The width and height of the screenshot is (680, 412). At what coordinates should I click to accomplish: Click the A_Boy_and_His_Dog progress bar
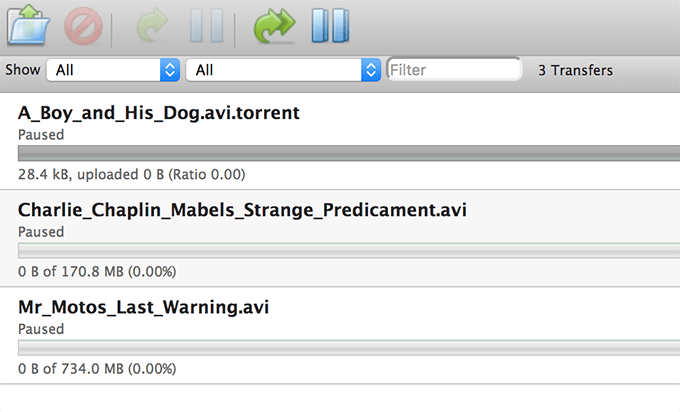348,154
